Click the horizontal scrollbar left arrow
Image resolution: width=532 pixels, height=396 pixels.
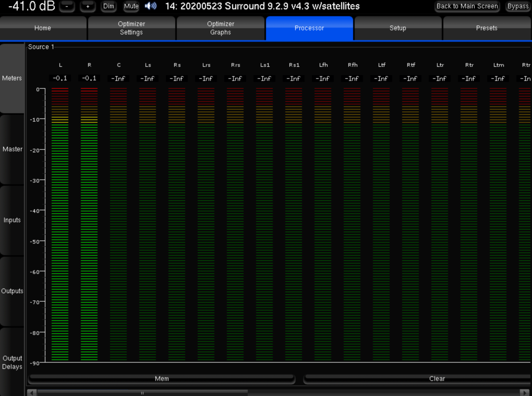tap(32, 393)
